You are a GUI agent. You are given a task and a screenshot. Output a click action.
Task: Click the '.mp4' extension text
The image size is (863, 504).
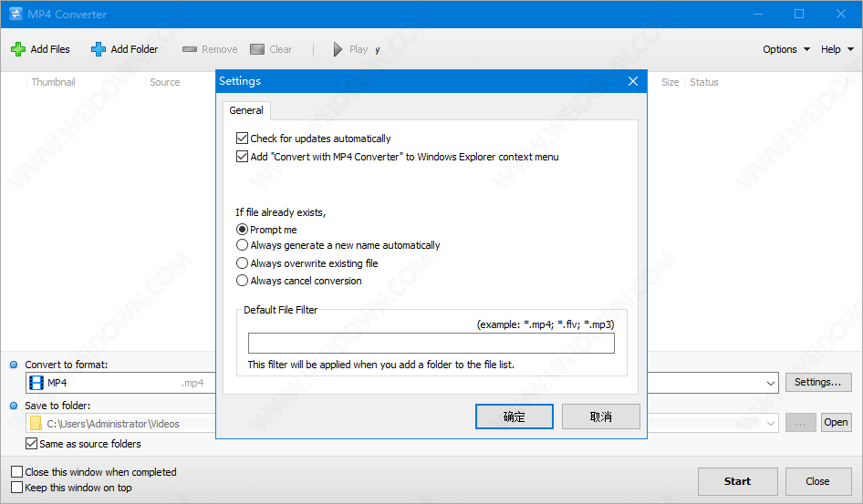click(x=192, y=383)
